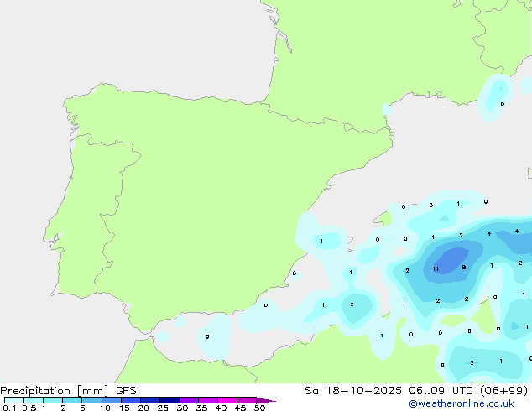Click the legend scale label '45'
532x411 pixels.
click(240, 408)
